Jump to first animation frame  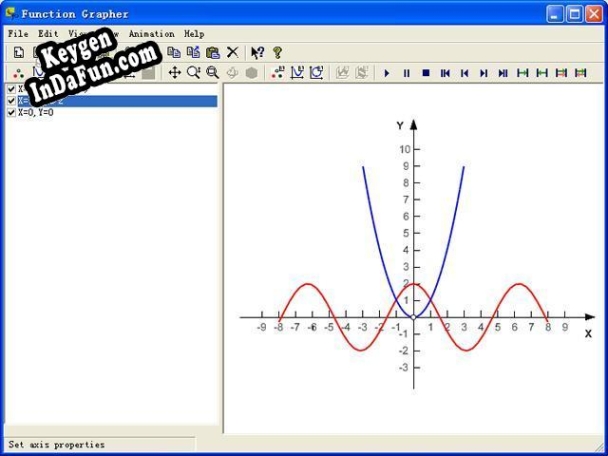pos(445,73)
